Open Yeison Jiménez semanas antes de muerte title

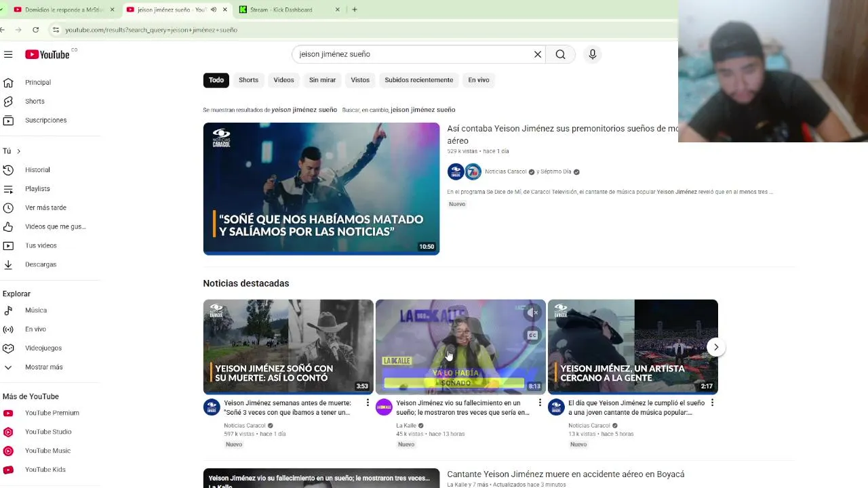click(287, 407)
